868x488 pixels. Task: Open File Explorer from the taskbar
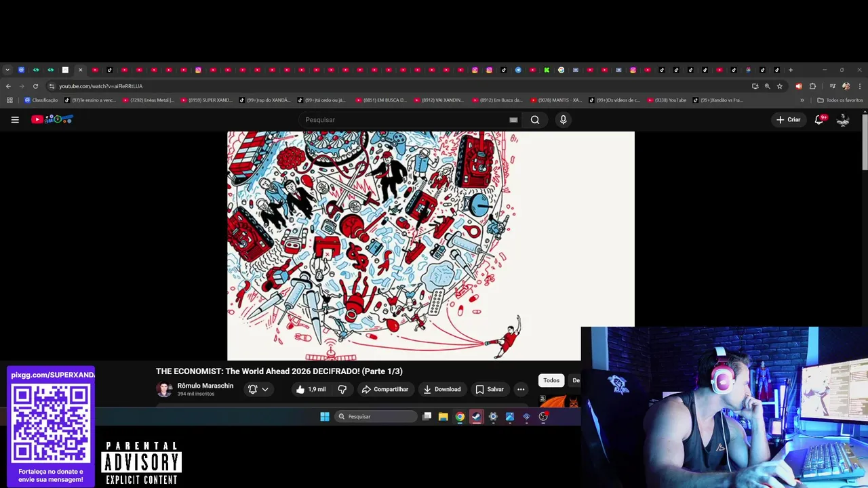click(x=443, y=416)
